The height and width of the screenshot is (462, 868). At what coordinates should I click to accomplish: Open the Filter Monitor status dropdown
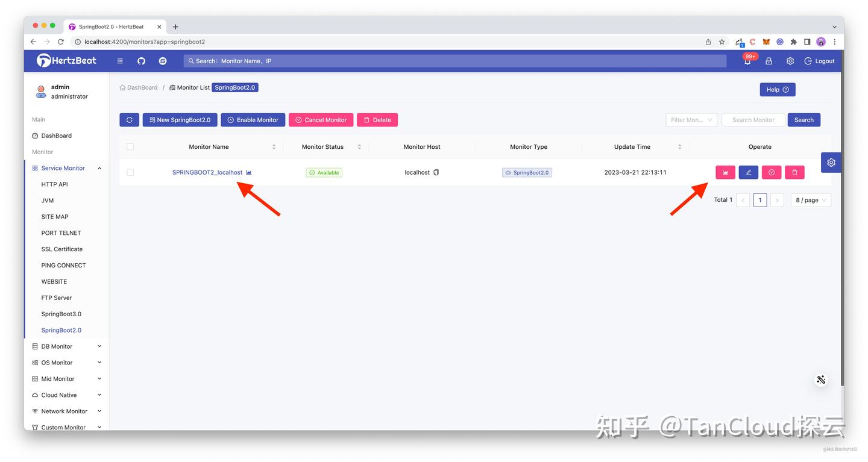tap(691, 120)
